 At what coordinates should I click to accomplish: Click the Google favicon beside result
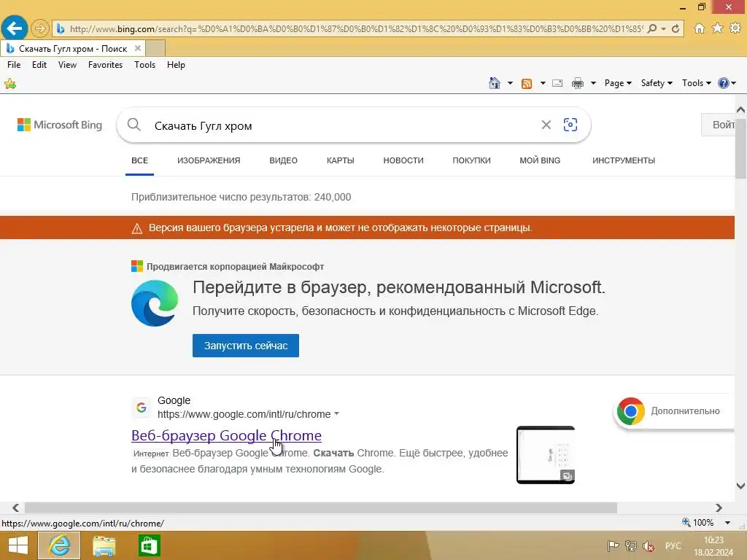click(142, 408)
